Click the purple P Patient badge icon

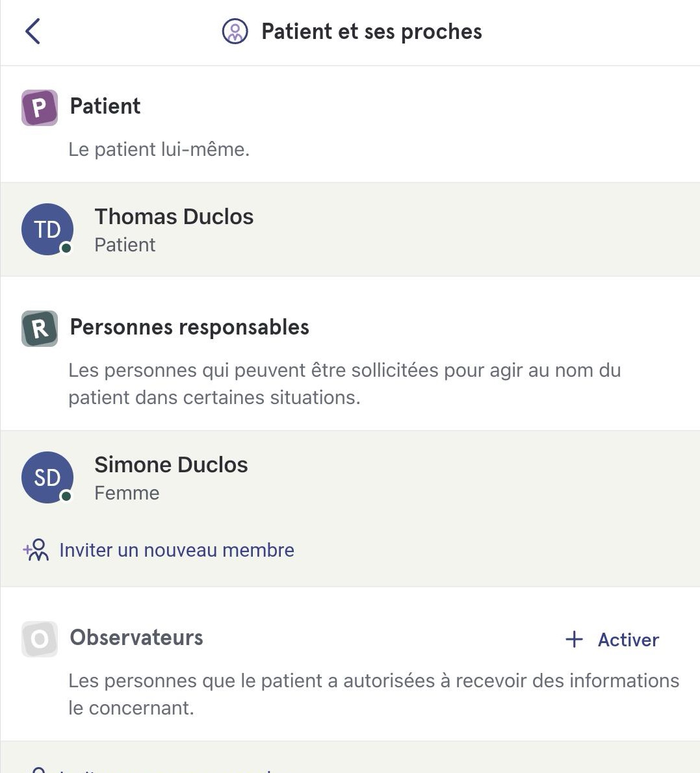coord(40,107)
